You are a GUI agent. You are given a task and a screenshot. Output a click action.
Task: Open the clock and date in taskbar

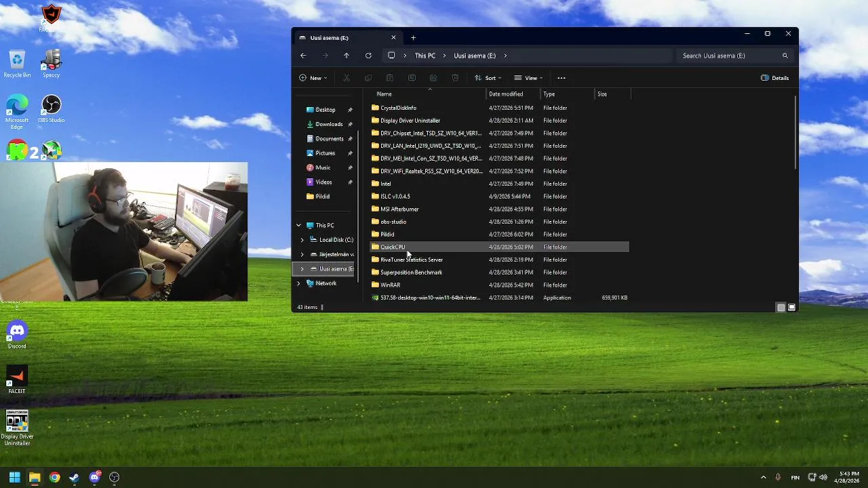(848, 477)
